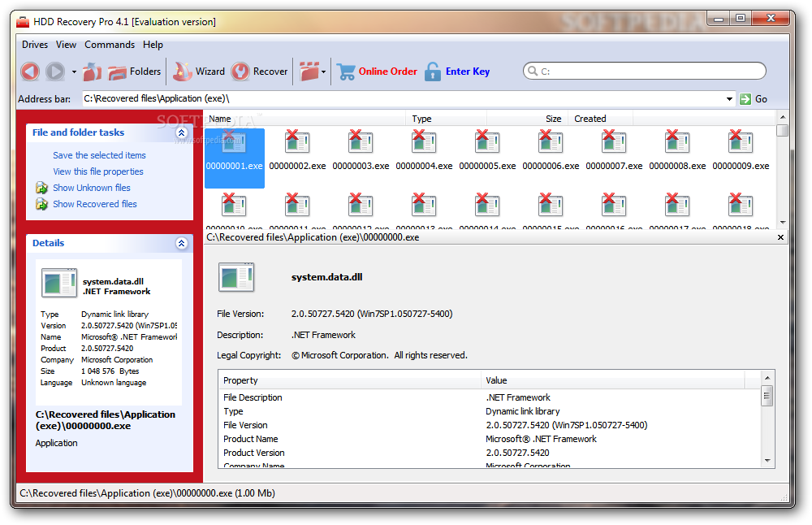Collapse the Details panel

click(181, 243)
